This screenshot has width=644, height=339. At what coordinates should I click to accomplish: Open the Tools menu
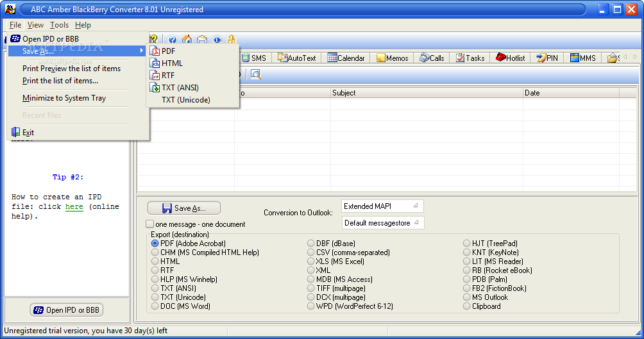click(59, 25)
